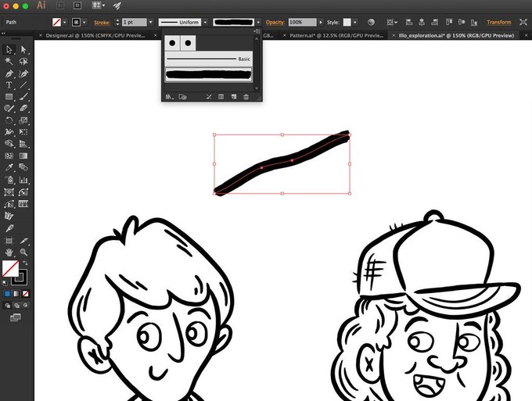Enable Draw Behind mode
Image resolution: width=532 pixels, height=401 pixels.
[x=16, y=306]
